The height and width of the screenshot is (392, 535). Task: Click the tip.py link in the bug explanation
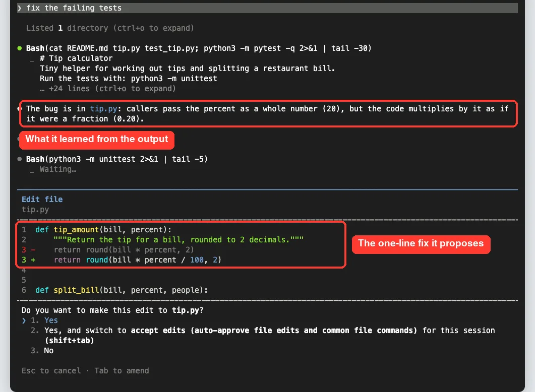click(x=103, y=109)
